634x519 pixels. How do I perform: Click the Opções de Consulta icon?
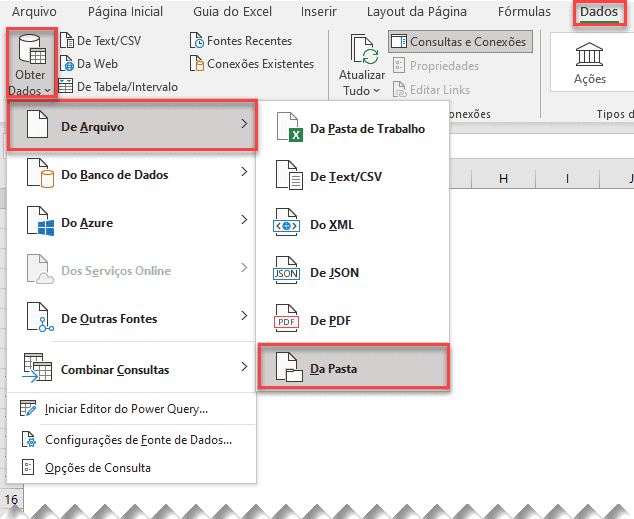click(x=27, y=467)
